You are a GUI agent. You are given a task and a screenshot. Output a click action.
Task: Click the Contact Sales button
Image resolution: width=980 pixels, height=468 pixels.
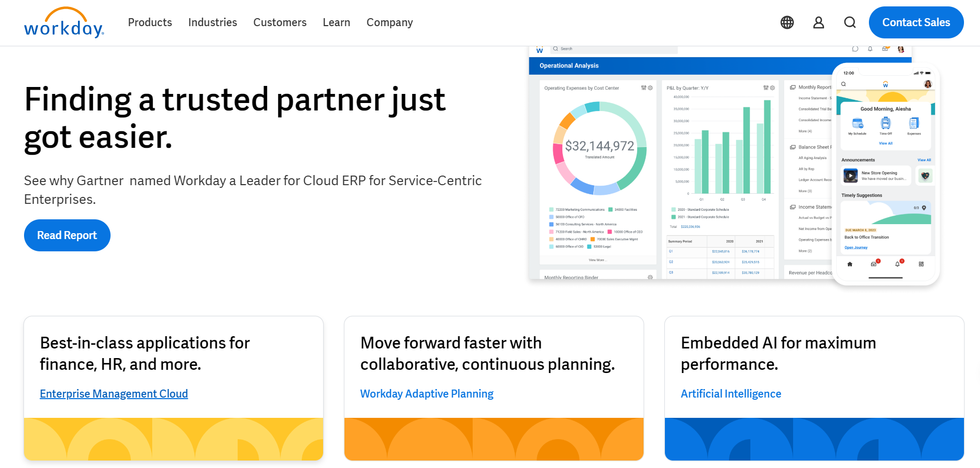tap(916, 22)
